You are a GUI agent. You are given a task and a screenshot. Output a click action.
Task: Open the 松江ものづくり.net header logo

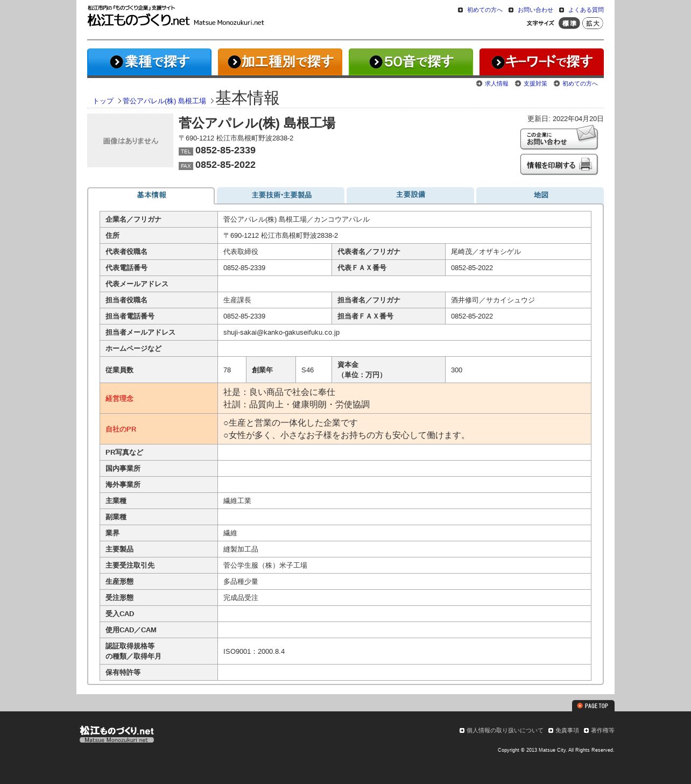(x=175, y=16)
